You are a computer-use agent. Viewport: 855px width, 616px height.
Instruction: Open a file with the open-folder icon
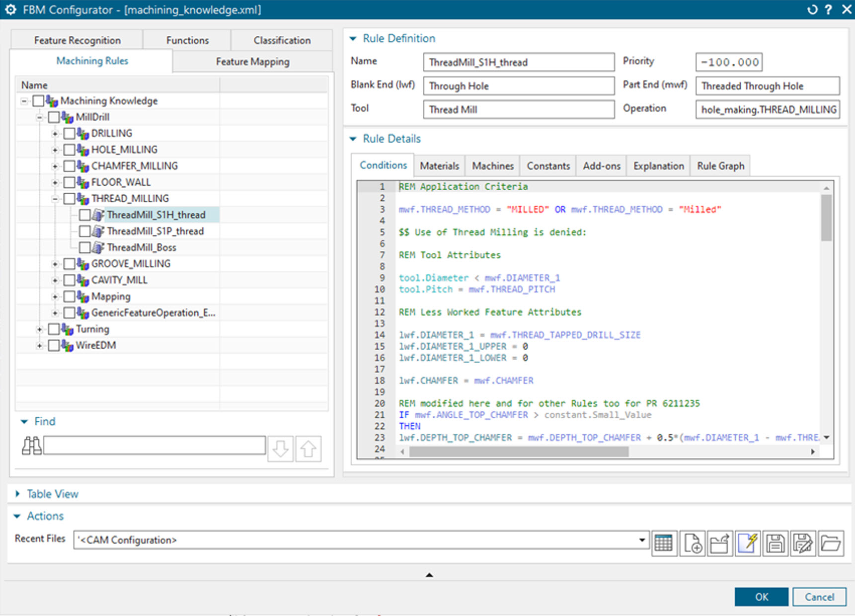[831, 543]
